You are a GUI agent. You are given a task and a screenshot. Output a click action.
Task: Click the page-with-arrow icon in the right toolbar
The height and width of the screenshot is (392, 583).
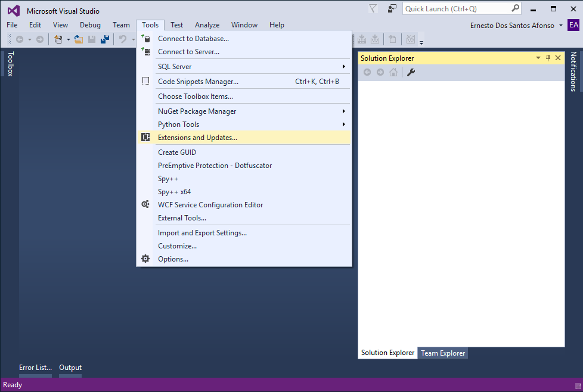392,39
